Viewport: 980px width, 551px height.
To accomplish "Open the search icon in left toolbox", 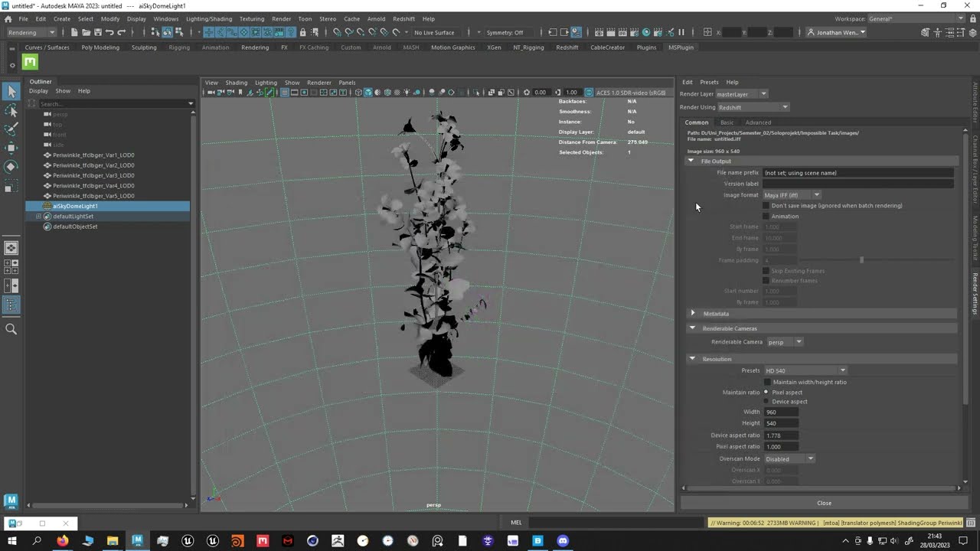I will pyautogui.click(x=11, y=329).
